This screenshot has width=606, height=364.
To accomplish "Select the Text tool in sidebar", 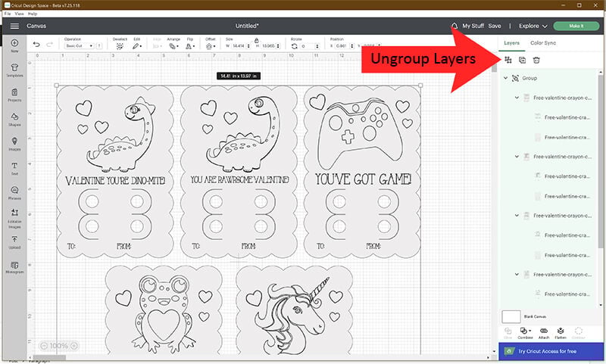I will pyautogui.click(x=14, y=168).
